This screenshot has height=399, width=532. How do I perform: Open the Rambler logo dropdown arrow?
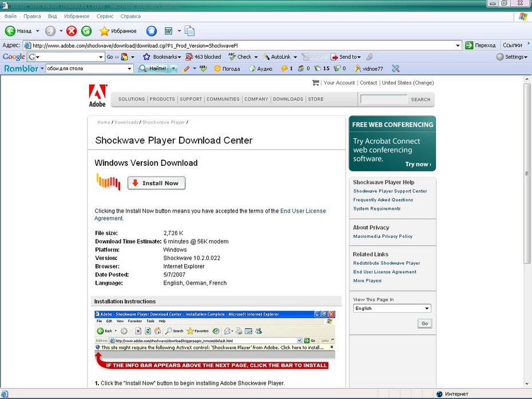[x=42, y=69]
